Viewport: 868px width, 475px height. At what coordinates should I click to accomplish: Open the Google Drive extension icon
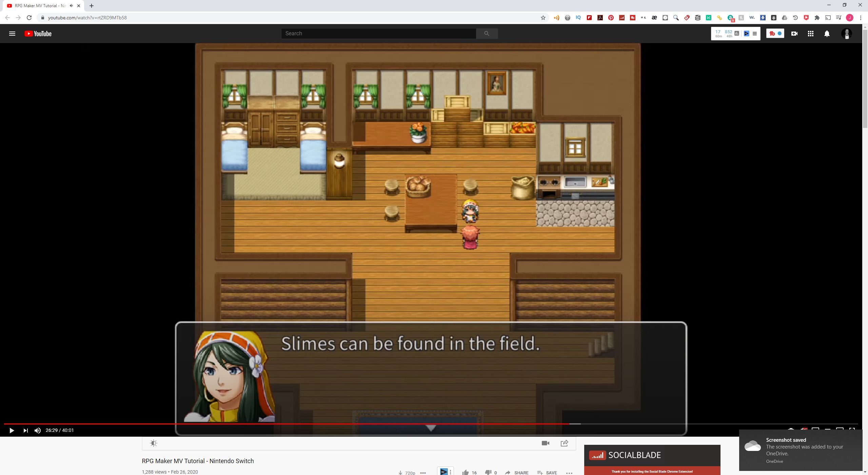pyautogui.click(x=785, y=18)
